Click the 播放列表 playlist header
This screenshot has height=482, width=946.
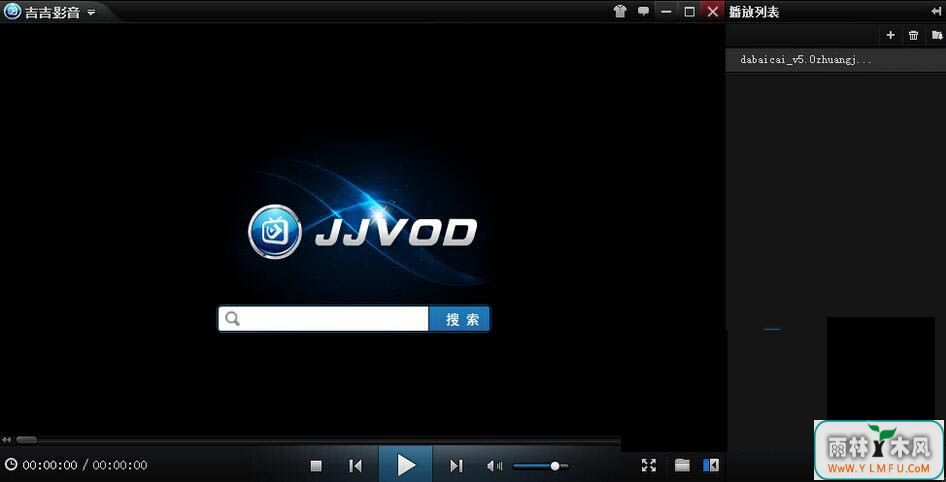[x=754, y=11]
